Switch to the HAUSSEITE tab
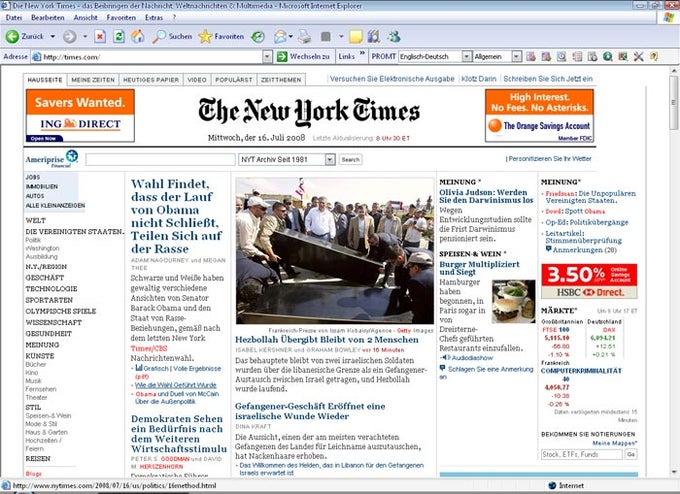 (x=45, y=80)
